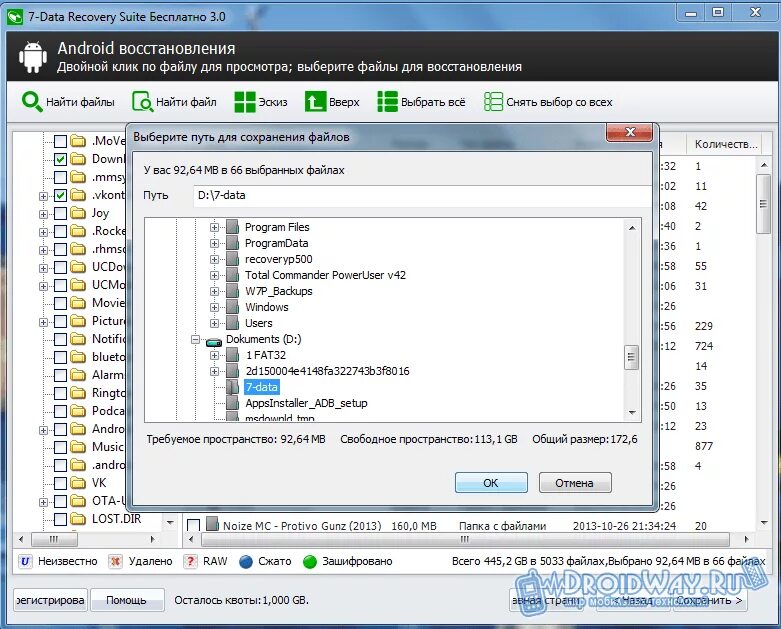Select the 7-data folder in the tree
The image size is (781, 629).
pos(261,387)
